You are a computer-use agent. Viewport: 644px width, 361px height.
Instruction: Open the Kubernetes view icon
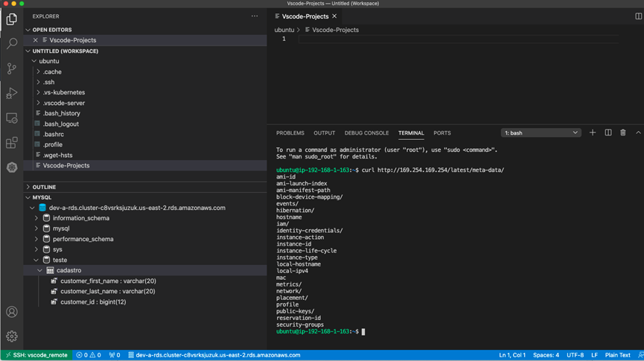[12, 167]
